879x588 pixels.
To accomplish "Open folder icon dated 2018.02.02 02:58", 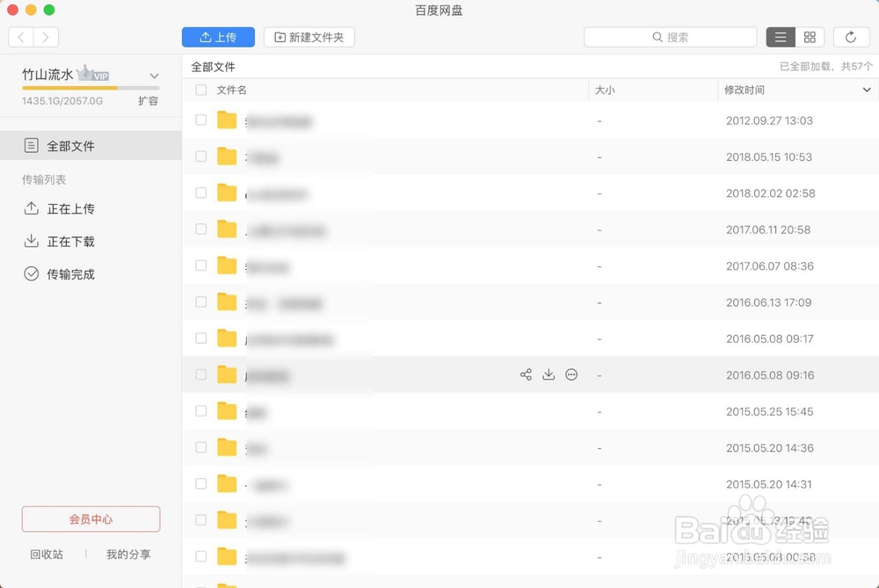I will (227, 192).
